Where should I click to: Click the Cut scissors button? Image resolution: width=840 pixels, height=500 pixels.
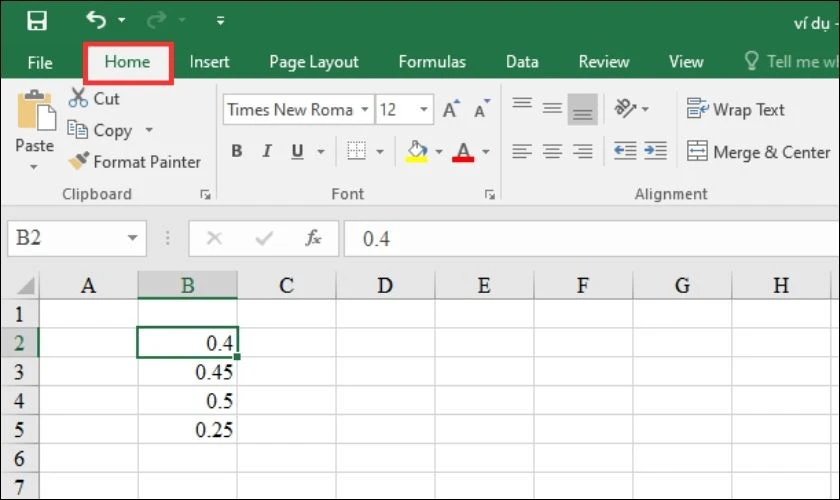94,99
